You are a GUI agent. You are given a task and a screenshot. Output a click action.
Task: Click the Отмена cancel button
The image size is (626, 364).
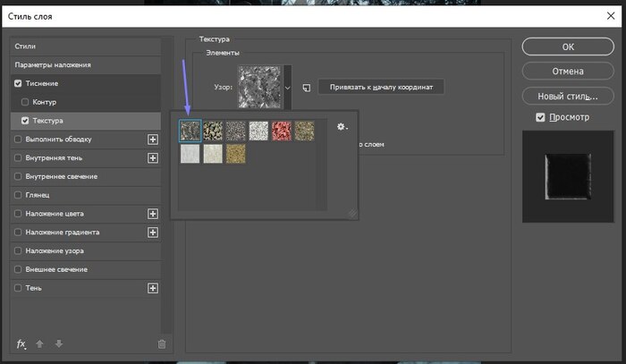(x=568, y=71)
